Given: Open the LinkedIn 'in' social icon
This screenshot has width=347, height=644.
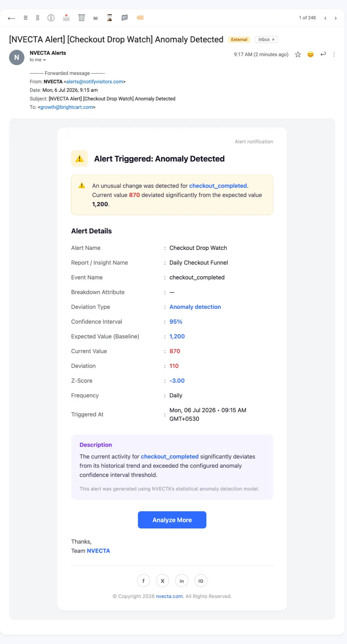Looking at the screenshot, I should (x=182, y=581).
